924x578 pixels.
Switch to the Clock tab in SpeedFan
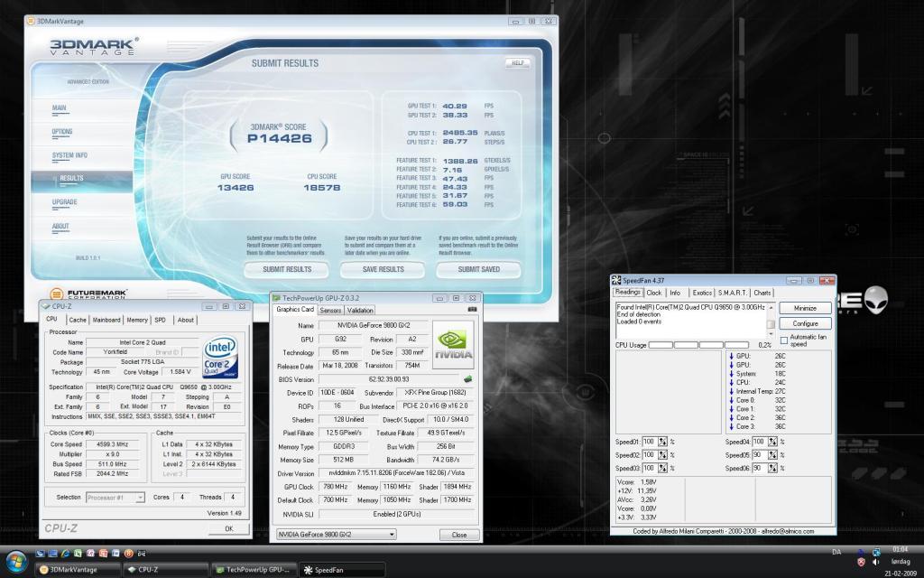pos(654,293)
